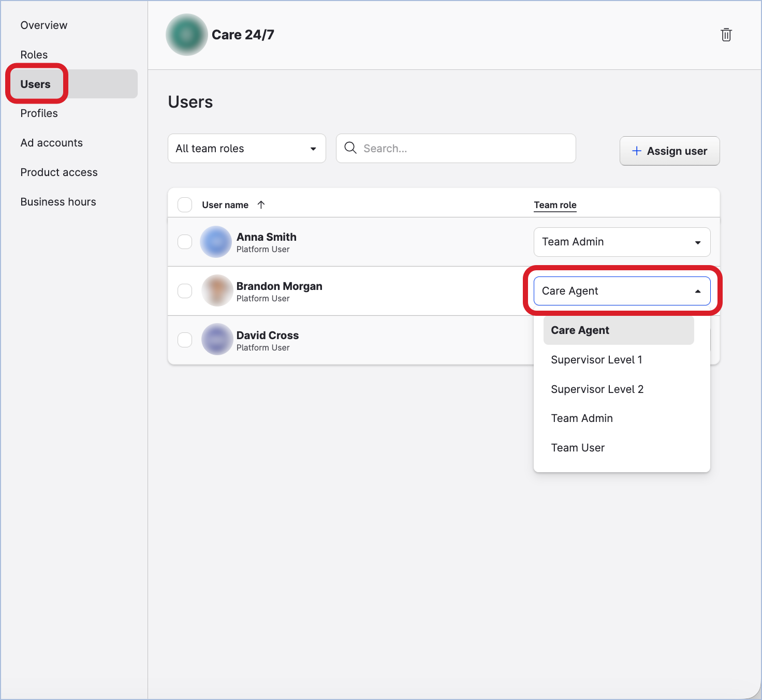
Task: Click the trash delete icon
Action: point(726,35)
